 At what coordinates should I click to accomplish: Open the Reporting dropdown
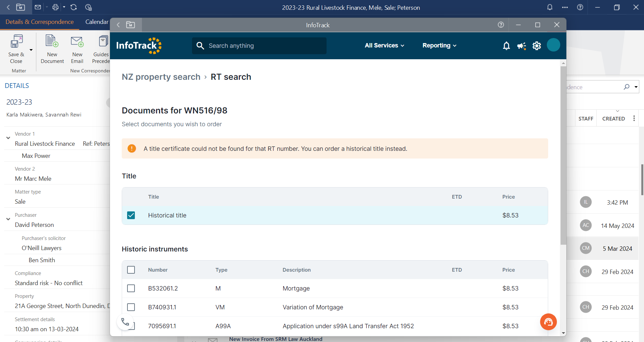click(x=439, y=45)
